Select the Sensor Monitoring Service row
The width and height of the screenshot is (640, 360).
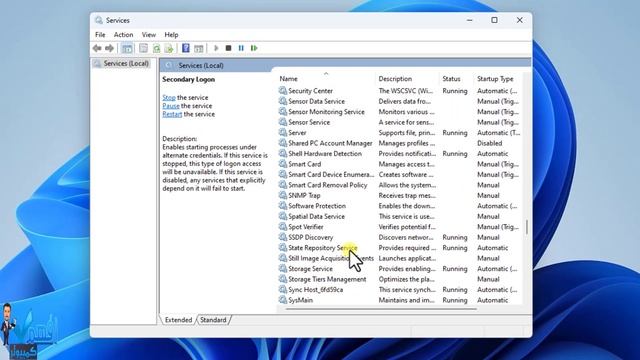(x=400, y=112)
